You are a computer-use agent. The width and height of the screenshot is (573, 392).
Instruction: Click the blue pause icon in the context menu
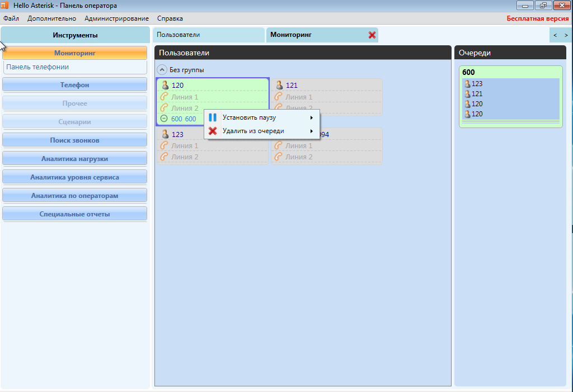pos(213,117)
